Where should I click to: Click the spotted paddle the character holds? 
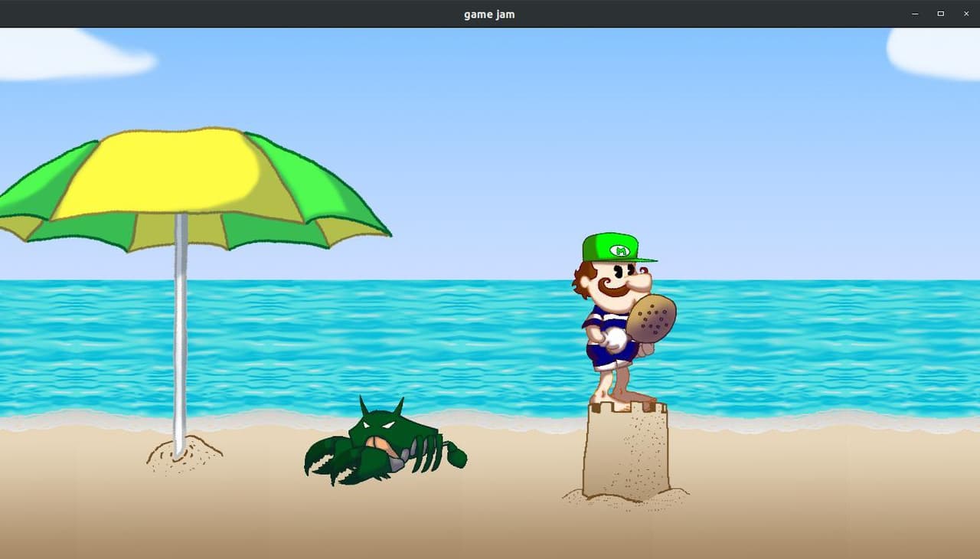[x=652, y=318]
